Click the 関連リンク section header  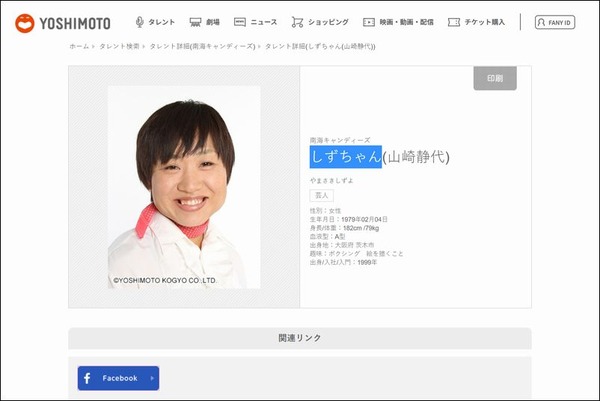click(300, 338)
